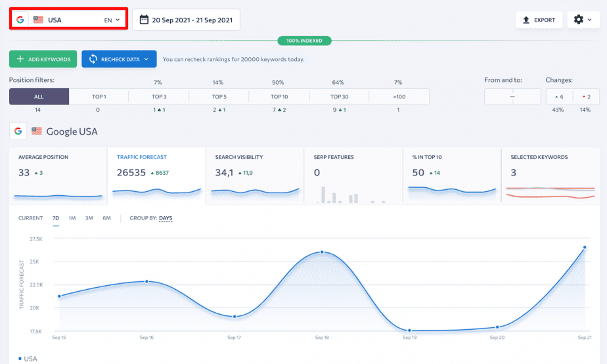
Task: Switch chart period to 6M
Action: [106, 218]
